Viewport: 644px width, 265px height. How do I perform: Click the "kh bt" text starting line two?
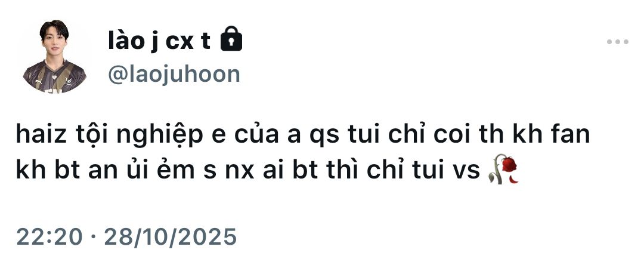(x=48, y=170)
